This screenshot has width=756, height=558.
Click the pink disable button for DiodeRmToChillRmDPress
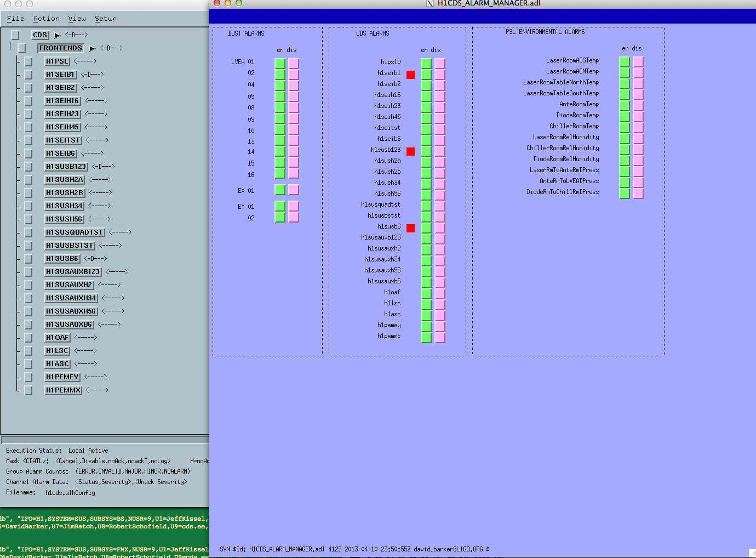(x=638, y=193)
